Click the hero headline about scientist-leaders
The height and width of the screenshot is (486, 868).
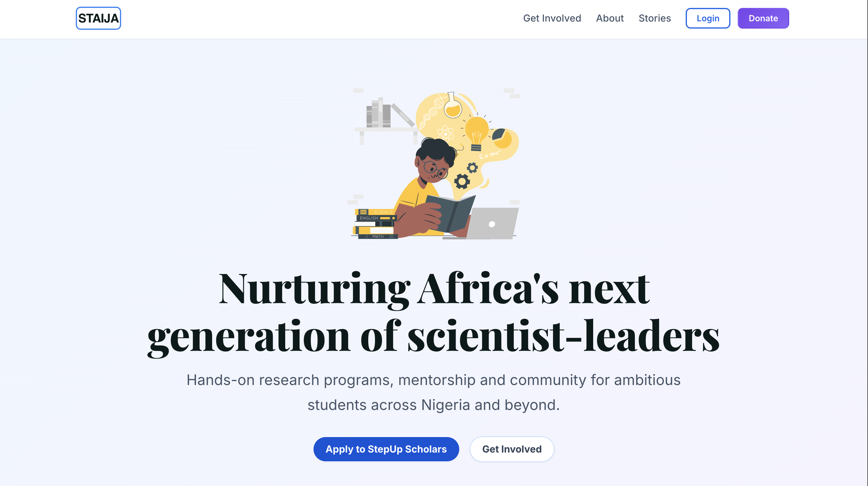tap(434, 313)
